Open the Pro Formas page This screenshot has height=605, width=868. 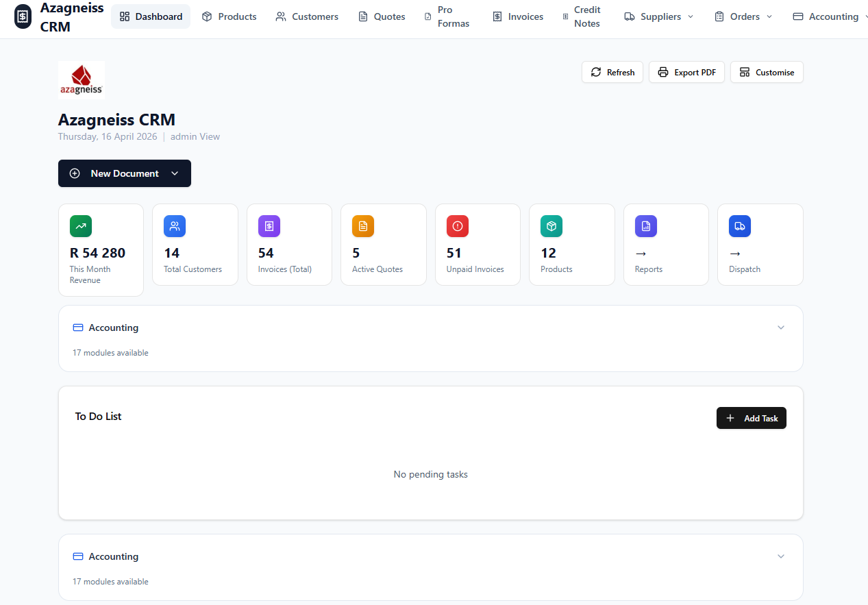coord(447,16)
